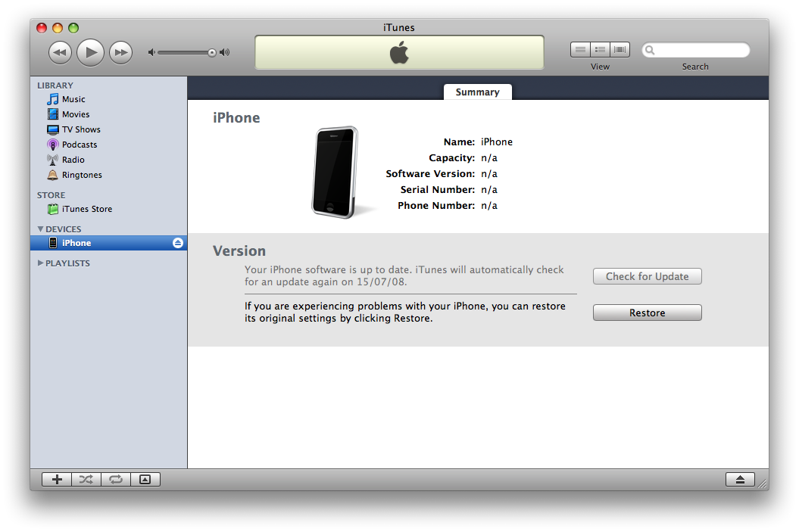Open Podcasts in the Library

pos(79,145)
